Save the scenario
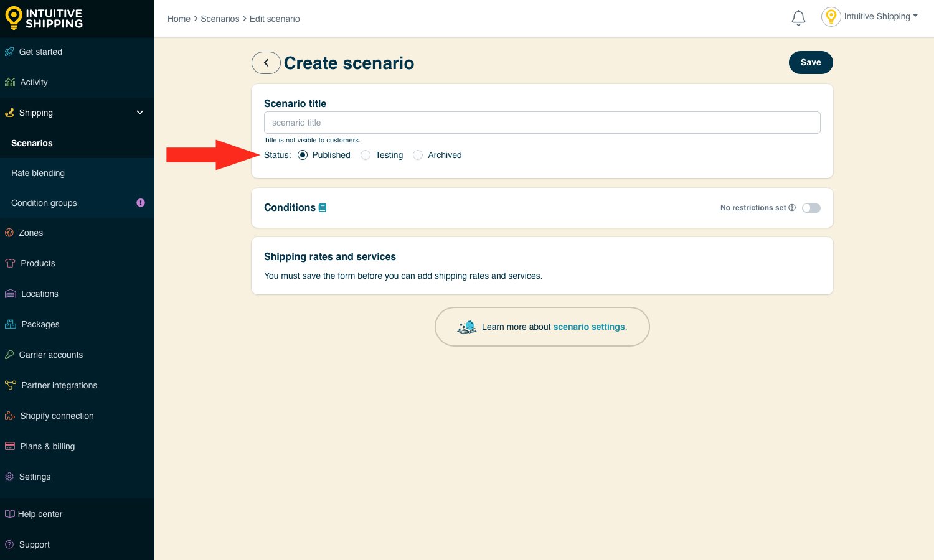The height and width of the screenshot is (560, 934). click(811, 62)
